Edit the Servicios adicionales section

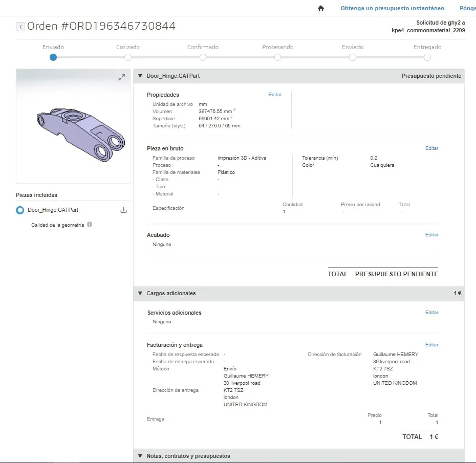point(431,313)
